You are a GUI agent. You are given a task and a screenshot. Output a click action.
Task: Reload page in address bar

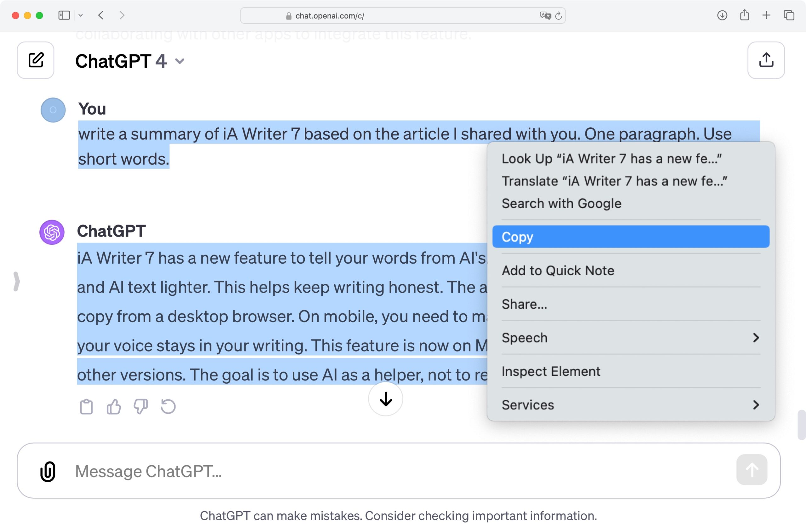559,16
